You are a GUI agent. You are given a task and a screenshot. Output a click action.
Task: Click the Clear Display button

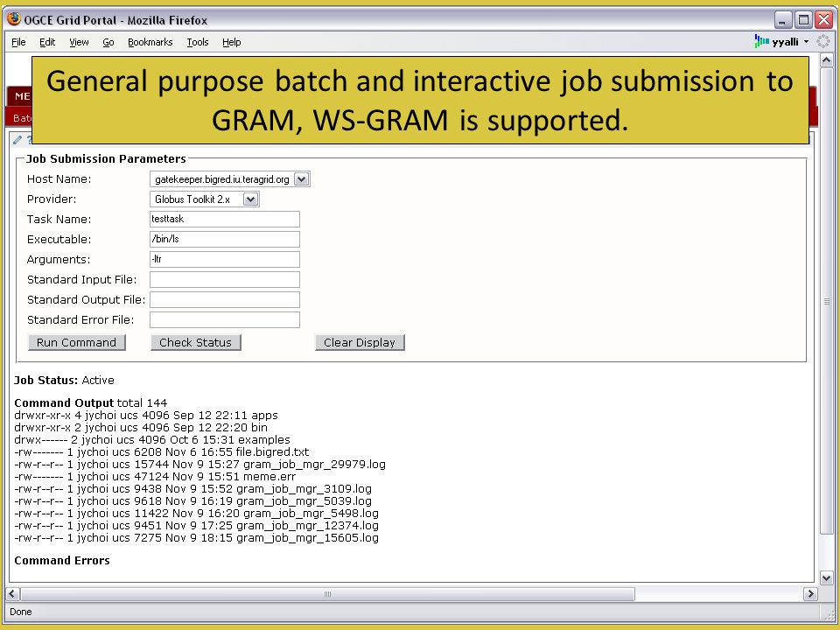360,342
